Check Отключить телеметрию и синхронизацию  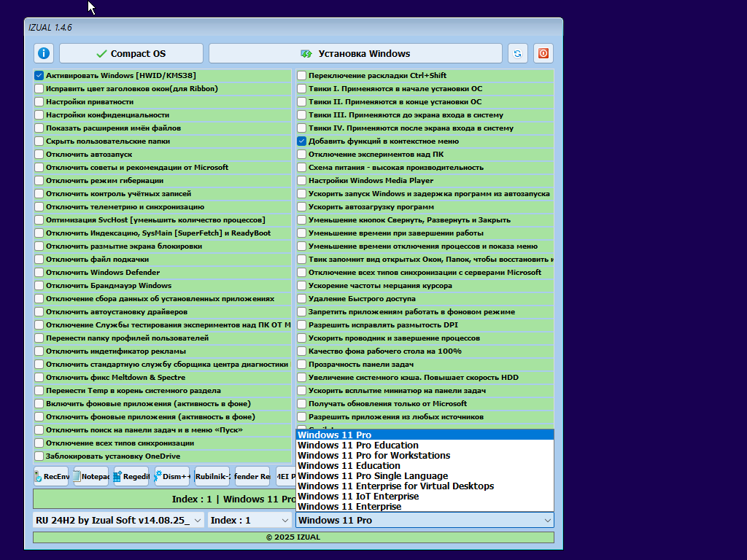tap(39, 206)
